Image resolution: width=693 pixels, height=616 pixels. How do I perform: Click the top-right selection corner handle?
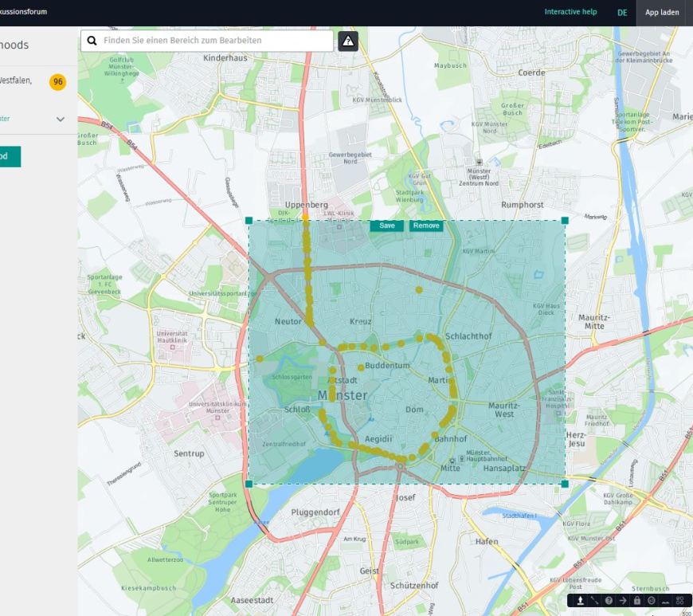565,221
